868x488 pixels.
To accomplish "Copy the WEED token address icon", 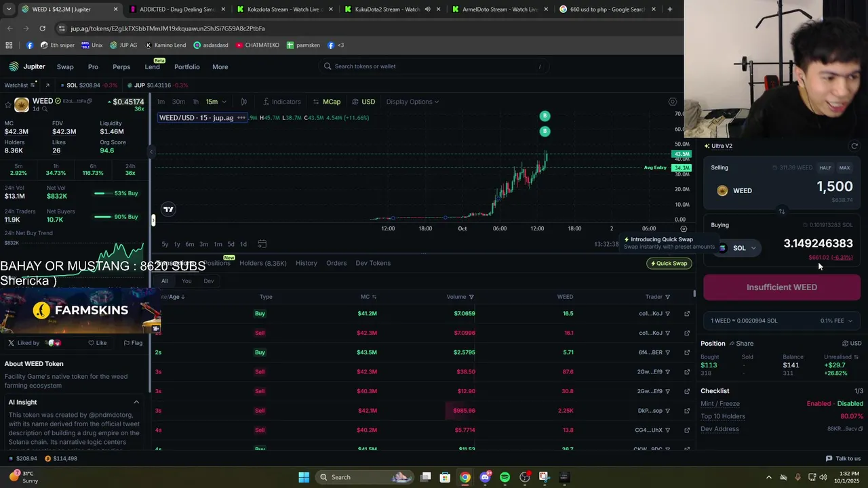I will coord(89,101).
